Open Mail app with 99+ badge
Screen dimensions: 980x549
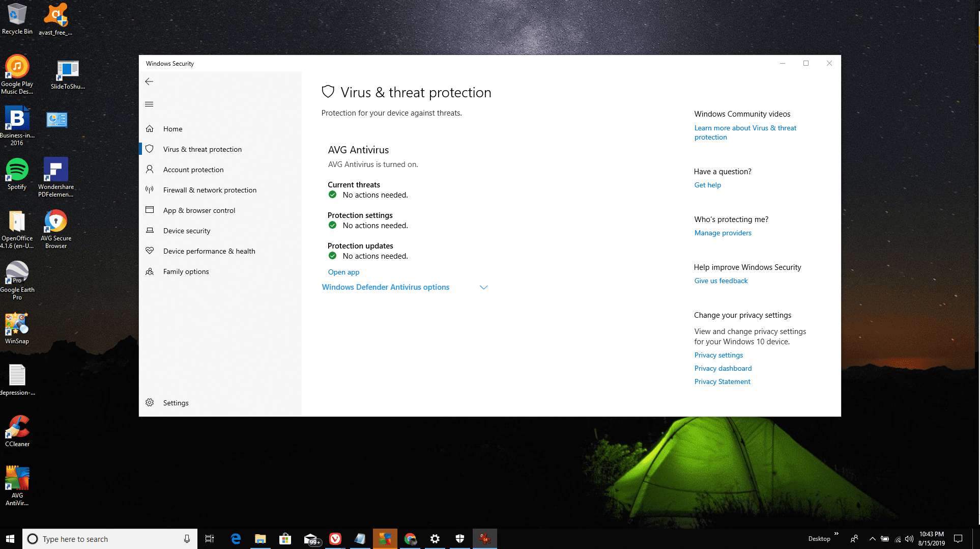311,539
